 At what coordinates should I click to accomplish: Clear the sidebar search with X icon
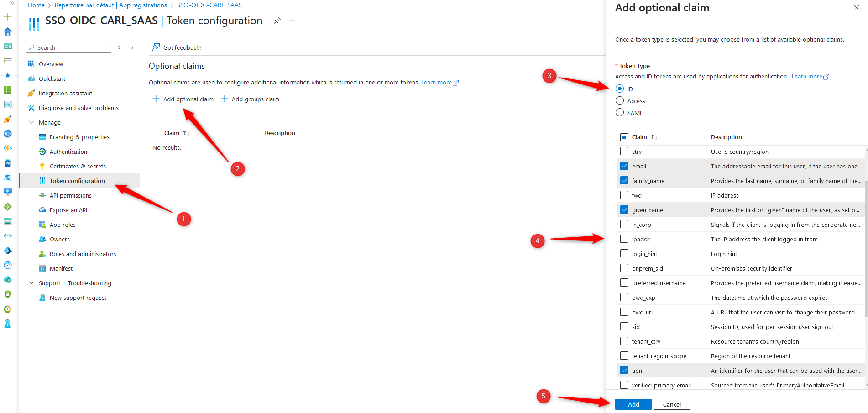coord(119,47)
